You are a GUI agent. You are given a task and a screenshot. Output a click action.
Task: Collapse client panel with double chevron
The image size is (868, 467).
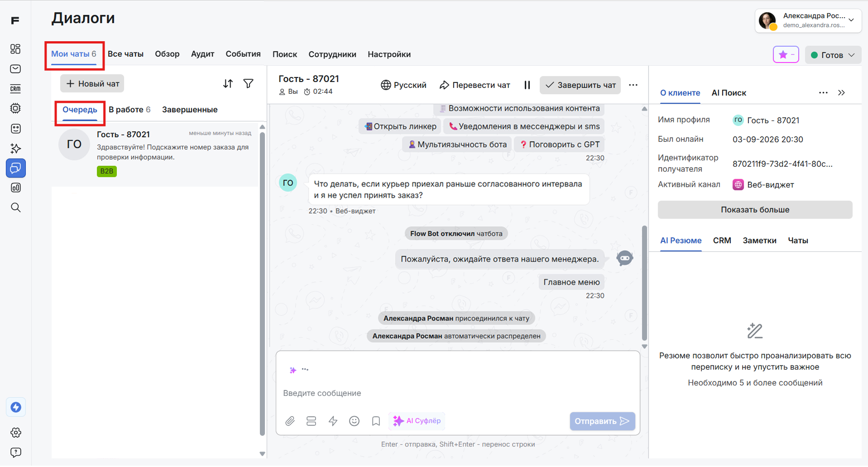(x=841, y=93)
